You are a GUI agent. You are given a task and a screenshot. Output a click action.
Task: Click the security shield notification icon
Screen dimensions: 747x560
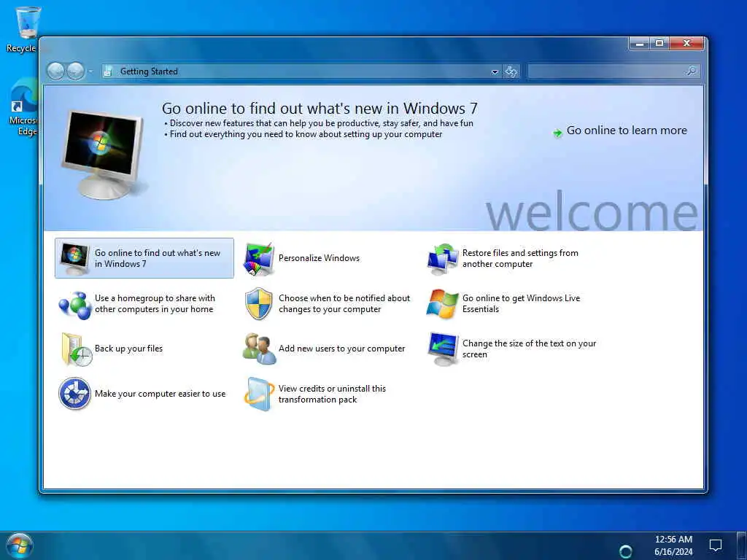coord(259,304)
